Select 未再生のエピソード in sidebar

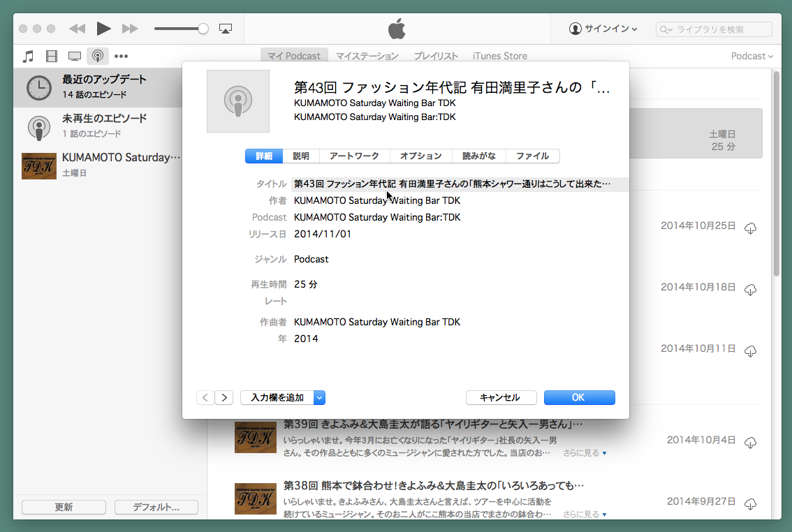(x=98, y=126)
